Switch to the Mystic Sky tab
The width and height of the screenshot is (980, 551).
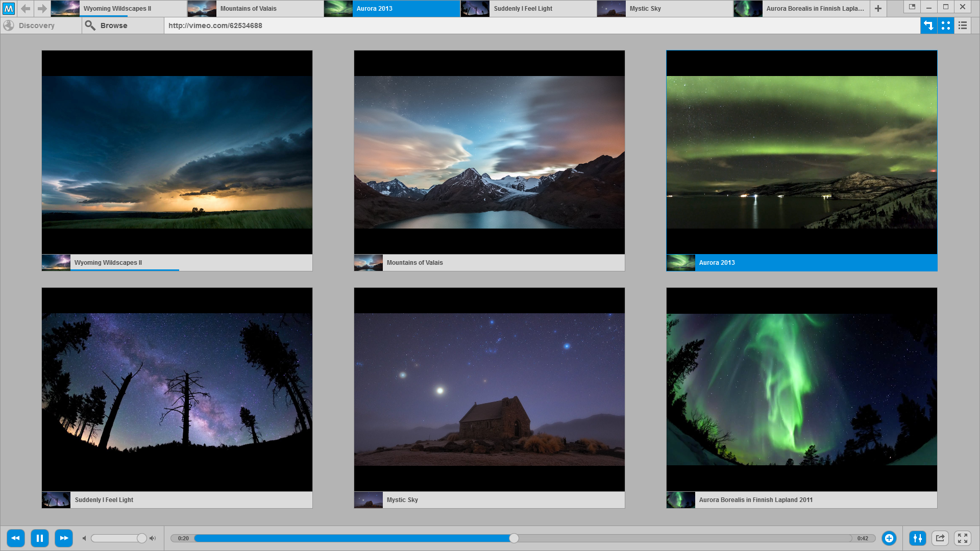[x=665, y=8]
